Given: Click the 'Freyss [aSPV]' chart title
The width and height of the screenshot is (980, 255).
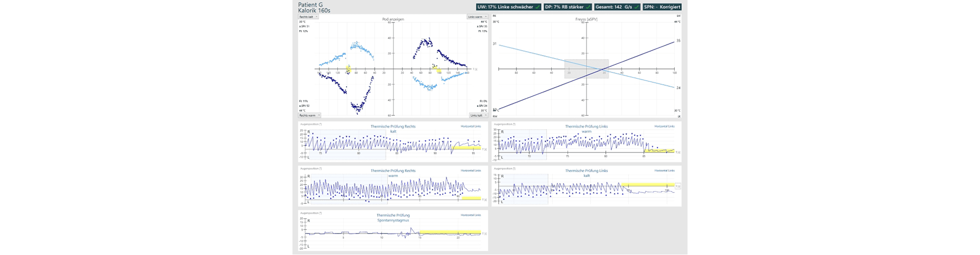Looking at the screenshot, I should pos(586,19).
